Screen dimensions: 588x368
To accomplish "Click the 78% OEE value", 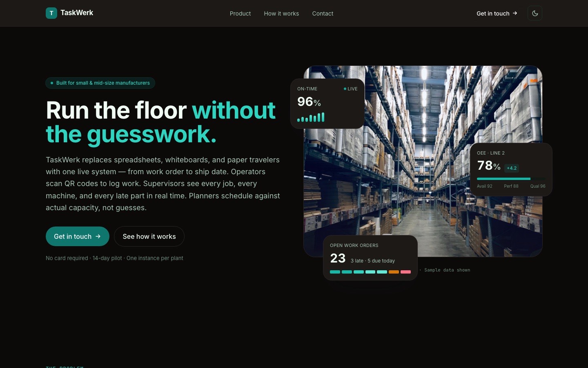I will [x=489, y=166].
